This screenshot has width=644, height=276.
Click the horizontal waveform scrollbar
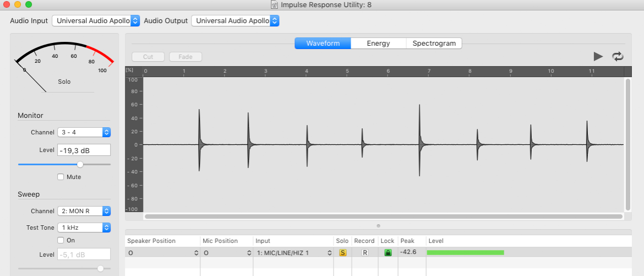tap(384, 217)
